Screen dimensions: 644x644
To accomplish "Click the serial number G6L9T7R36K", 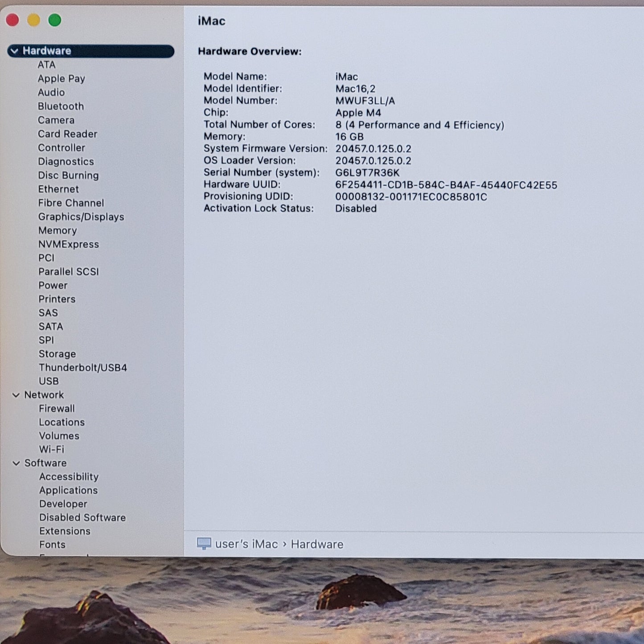I will point(367,173).
